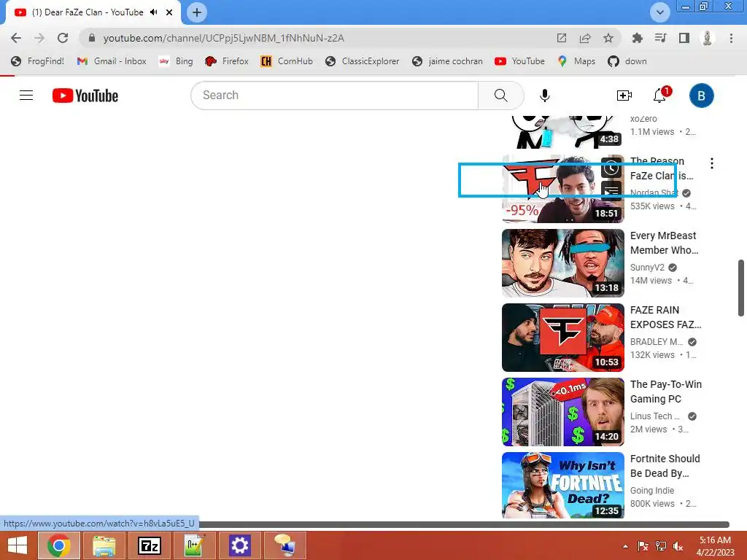This screenshot has width=747, height=560.
Task: Open the YouTube bookmark
Action: pyautogui.click(x=519, y=61)
